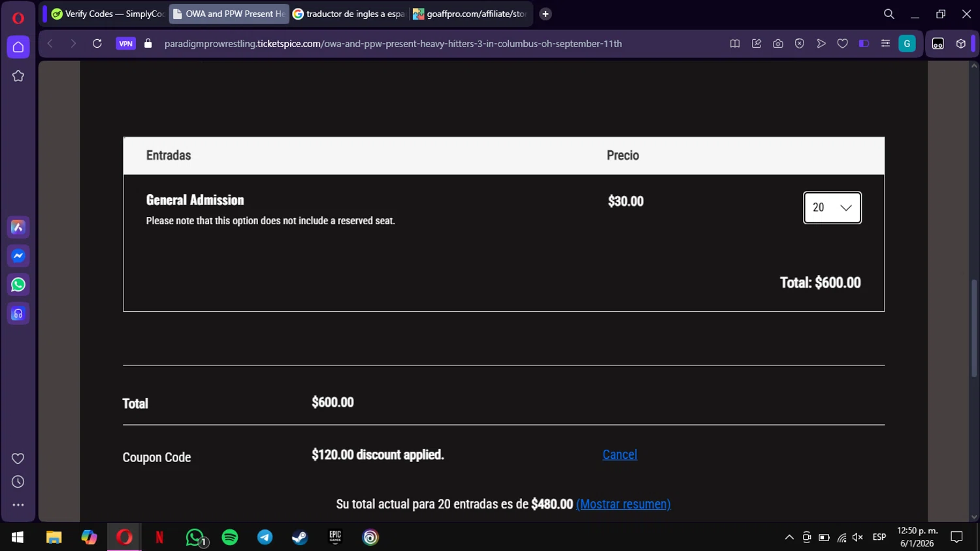Image resolution: width=980 pixels, height=551 pixels.
Task: Open a new tab with plus button
Action: pyautogui.click(x=546, y=14)
